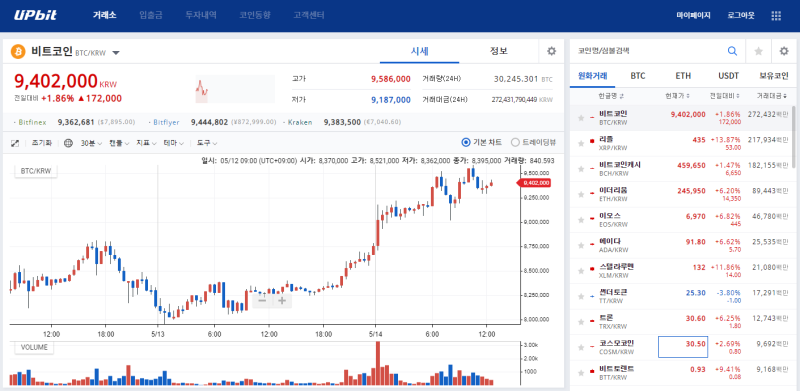Open the apps grid icon
Screen dimensions: 800x391
point(776,16)
